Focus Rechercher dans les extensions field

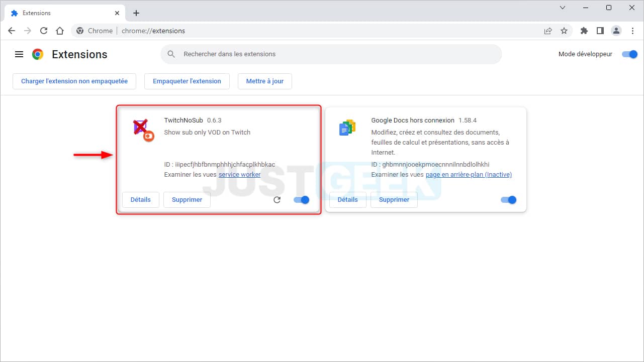coord(331,54)
